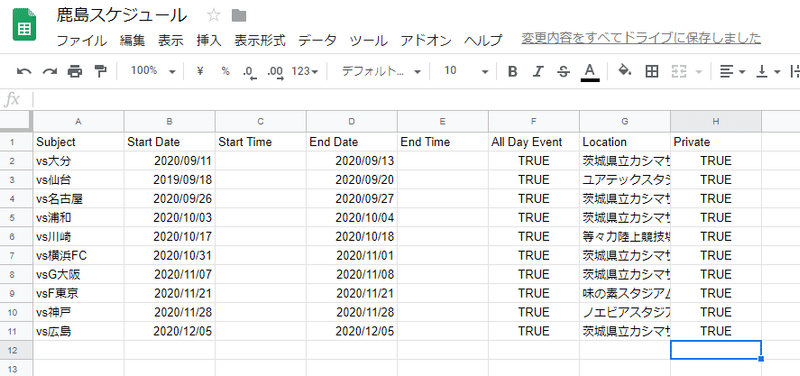Viewport: 800px width, 376px height.
Task: Open the 表示 menu
Action: (x=171, y=40)
